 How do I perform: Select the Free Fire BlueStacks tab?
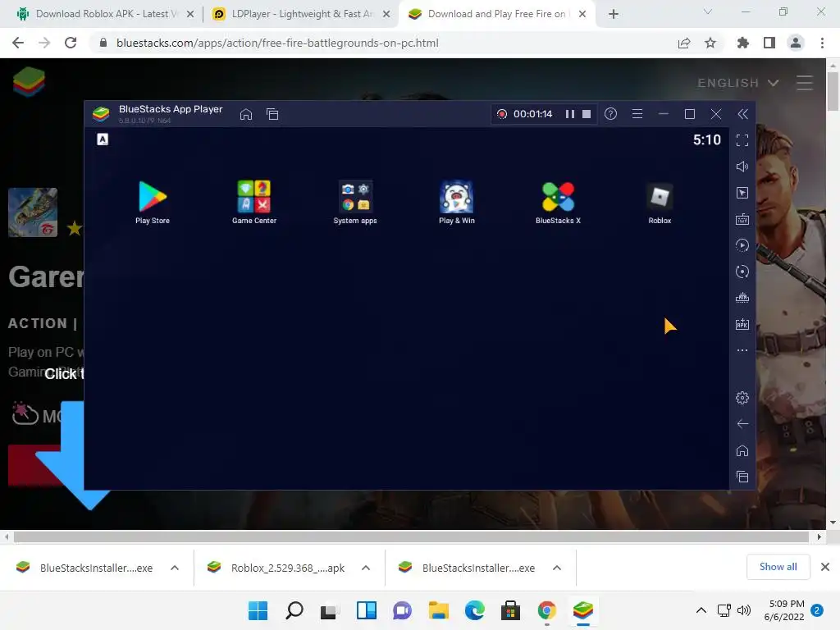pyautogui.click(x=495, y=14)
